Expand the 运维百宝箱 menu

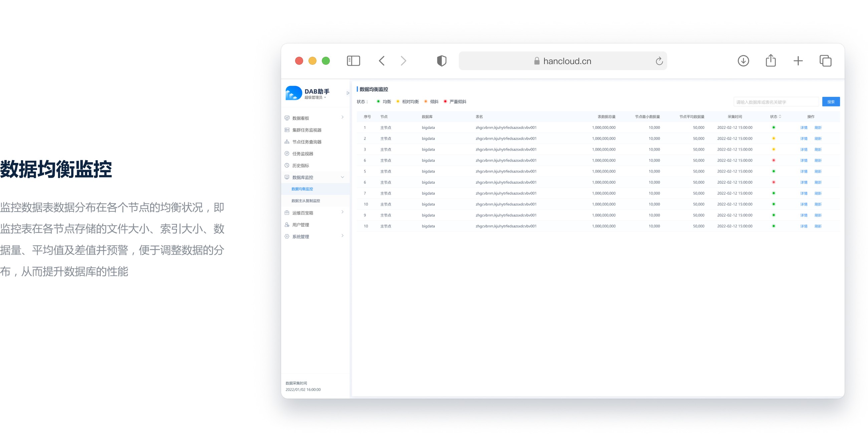(x=342, y=212)
